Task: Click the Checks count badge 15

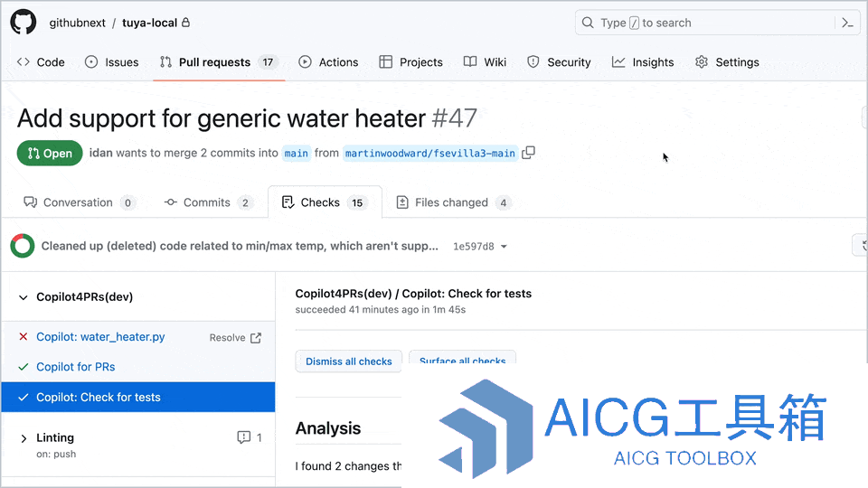Action: click(358, 203)
